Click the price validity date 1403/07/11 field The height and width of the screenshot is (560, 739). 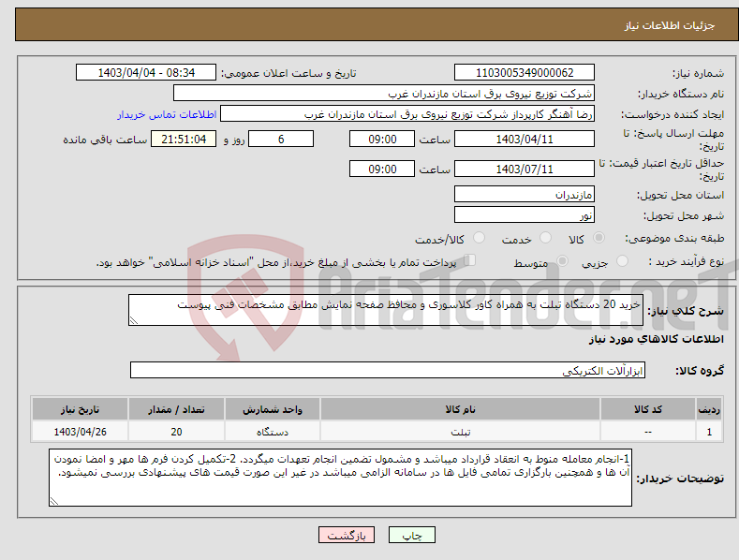(525, 169)
